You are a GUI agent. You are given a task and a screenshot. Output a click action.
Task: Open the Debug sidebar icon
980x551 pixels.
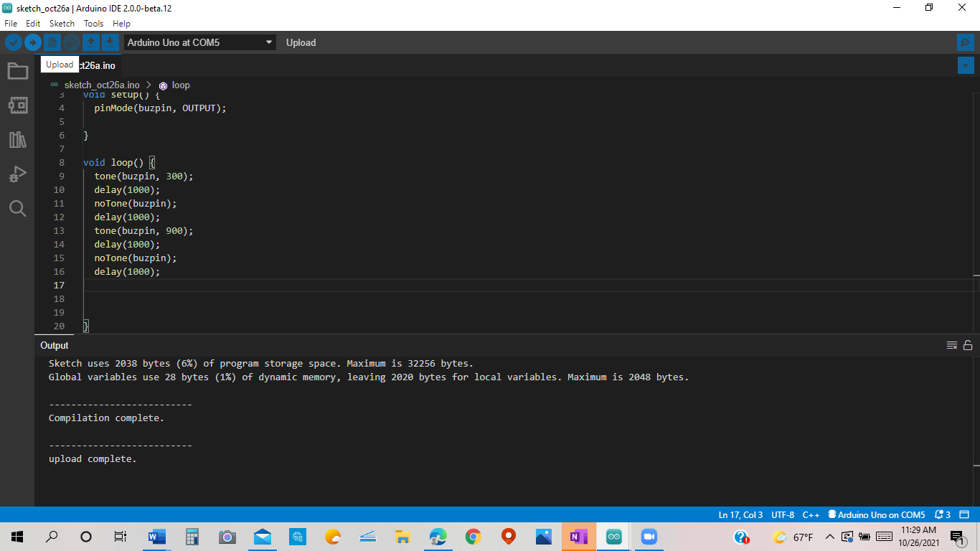[17, 174]
